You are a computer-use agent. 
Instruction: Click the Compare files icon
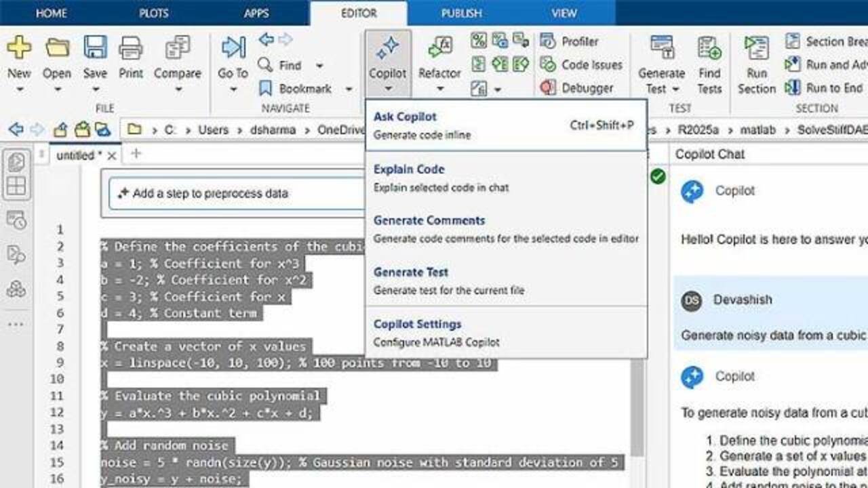[177, 49]
